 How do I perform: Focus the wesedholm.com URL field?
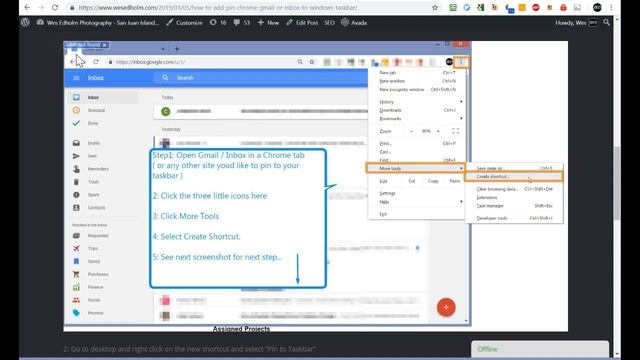pos(218,8)
